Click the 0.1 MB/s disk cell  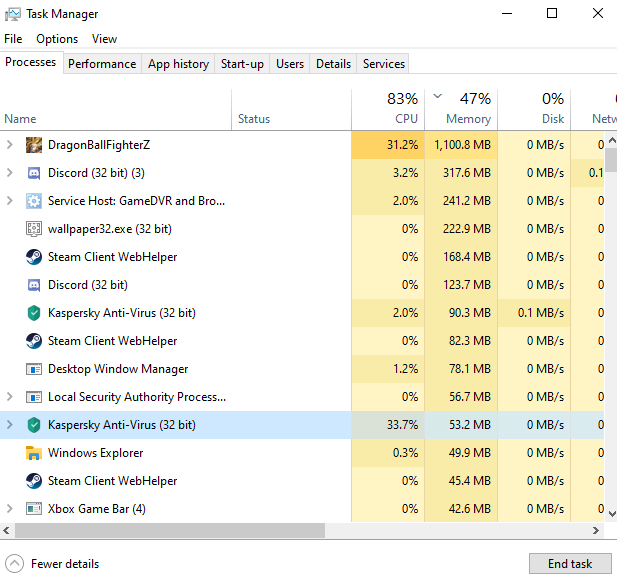(534, 313)
